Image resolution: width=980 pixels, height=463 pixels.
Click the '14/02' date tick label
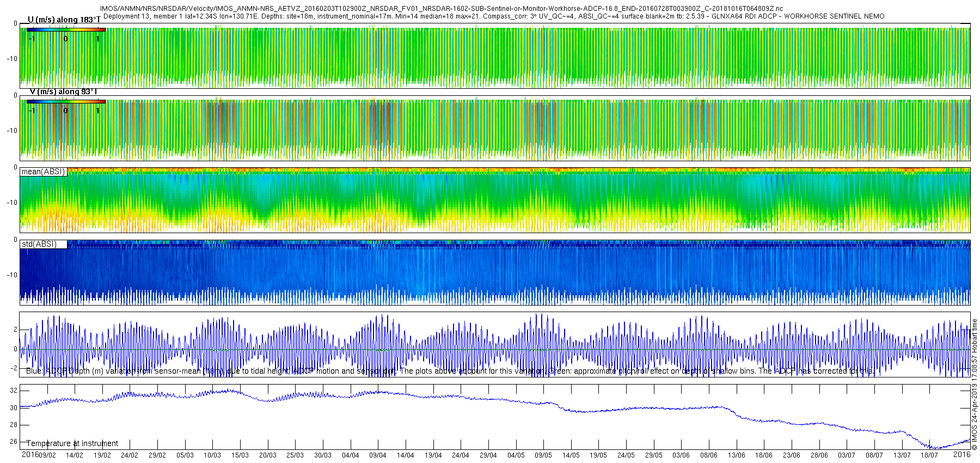(x=75, y=455)
